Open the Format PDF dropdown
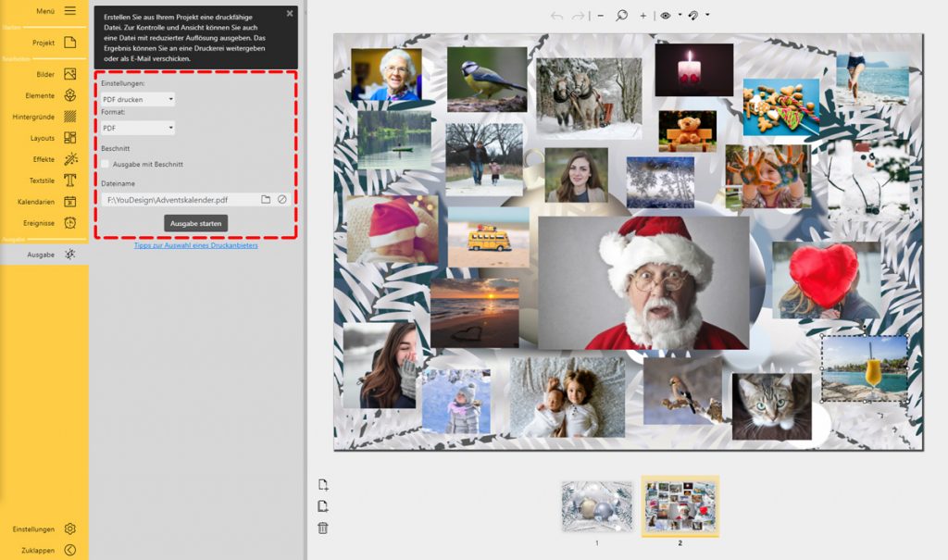This screenshot has height=560, width=948. (x=138, y=128)
